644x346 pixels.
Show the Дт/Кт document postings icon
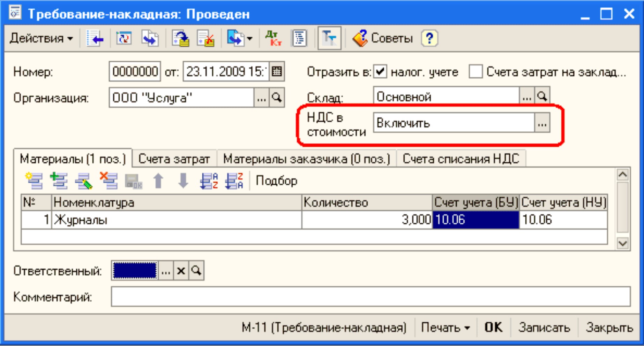pyautogui.click(x=273, y=38)
